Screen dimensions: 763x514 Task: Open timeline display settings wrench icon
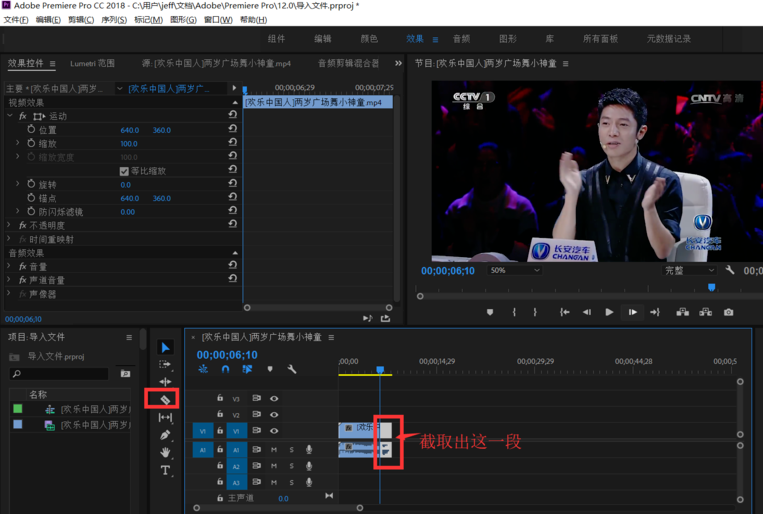point(292,369)
